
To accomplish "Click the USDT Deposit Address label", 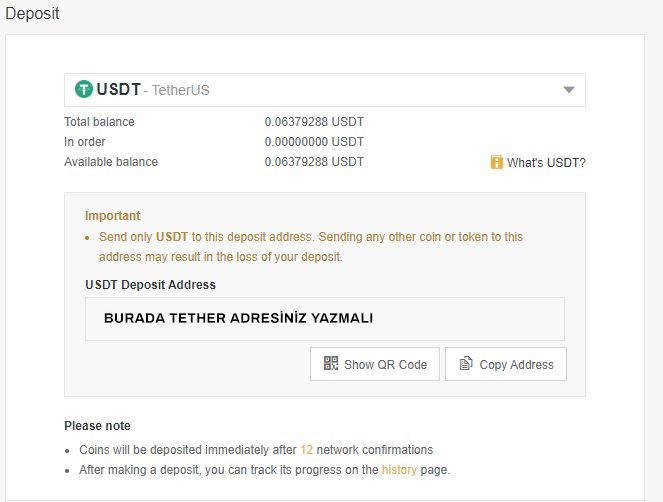I will 151,285.
